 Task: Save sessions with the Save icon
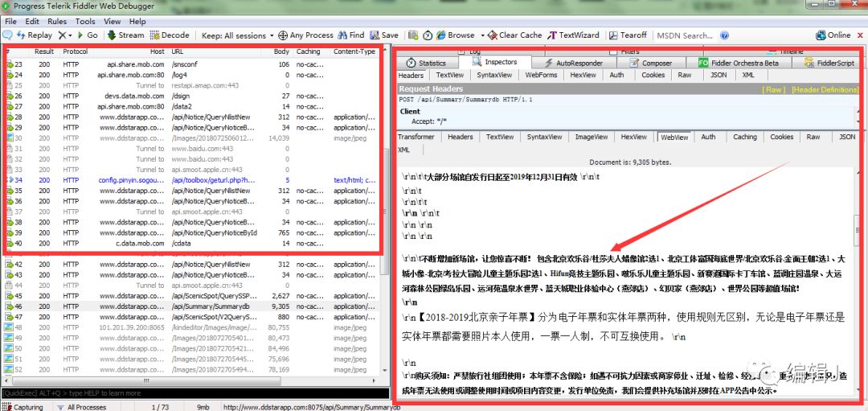tap(384, 35)
